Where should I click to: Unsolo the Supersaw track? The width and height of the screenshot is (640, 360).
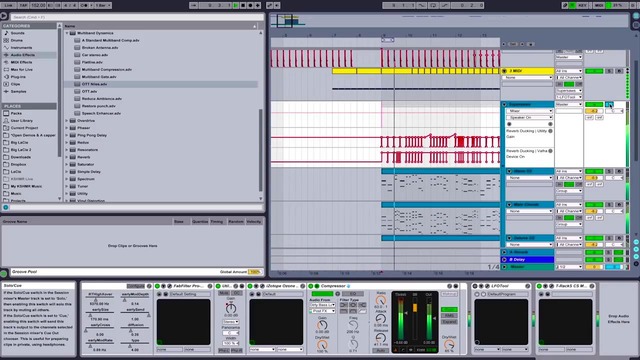[609, 104]
